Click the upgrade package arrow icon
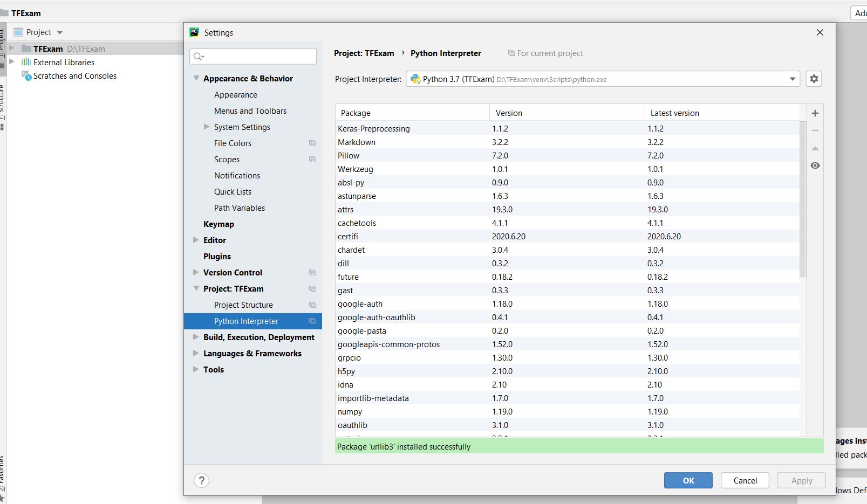 [x=815, y=148]
